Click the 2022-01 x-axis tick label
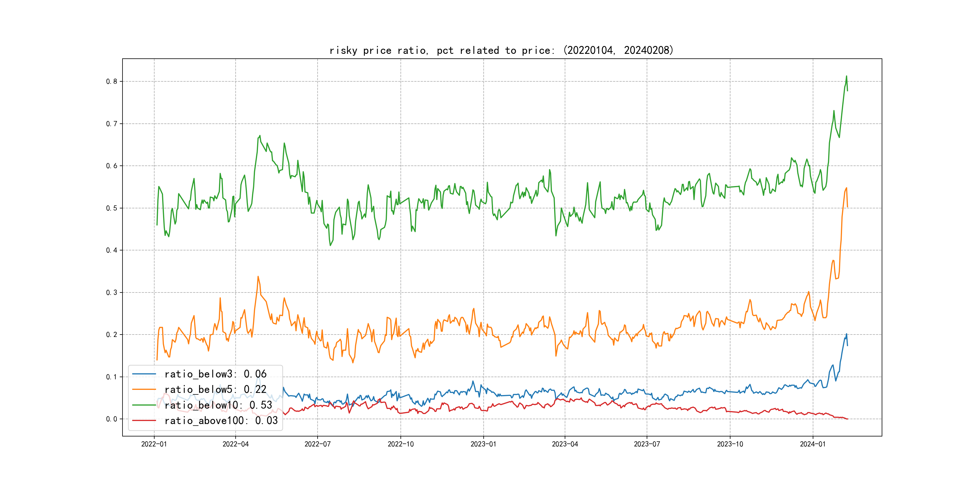This screenshot has height=490, width=980. coord(154,444)
